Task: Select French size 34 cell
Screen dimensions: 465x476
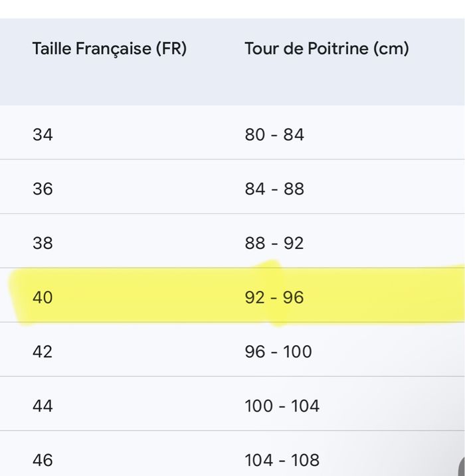Action: tap(43, 135)
